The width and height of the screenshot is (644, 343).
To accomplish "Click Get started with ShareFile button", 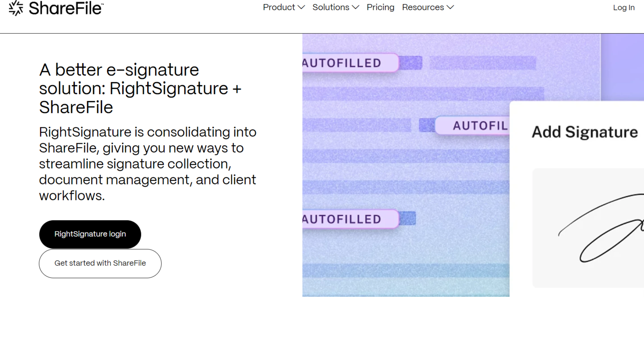I will [x=100, y=263].
